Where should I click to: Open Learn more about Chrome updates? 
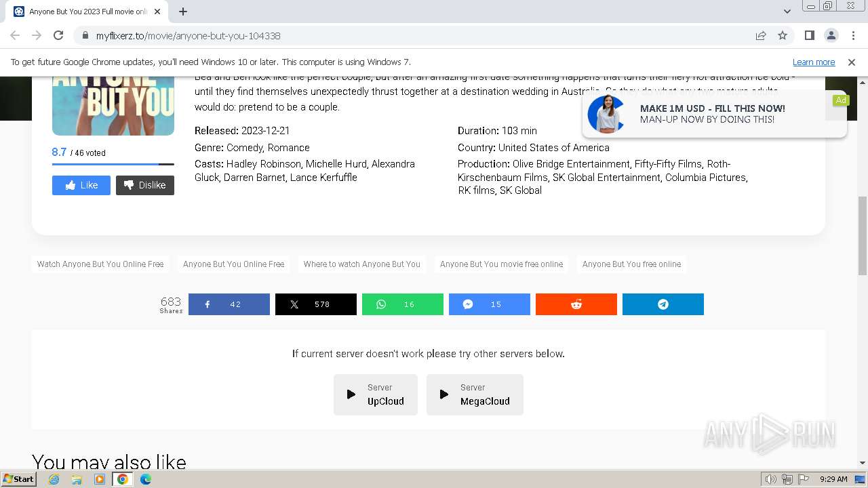pos(814,62)
